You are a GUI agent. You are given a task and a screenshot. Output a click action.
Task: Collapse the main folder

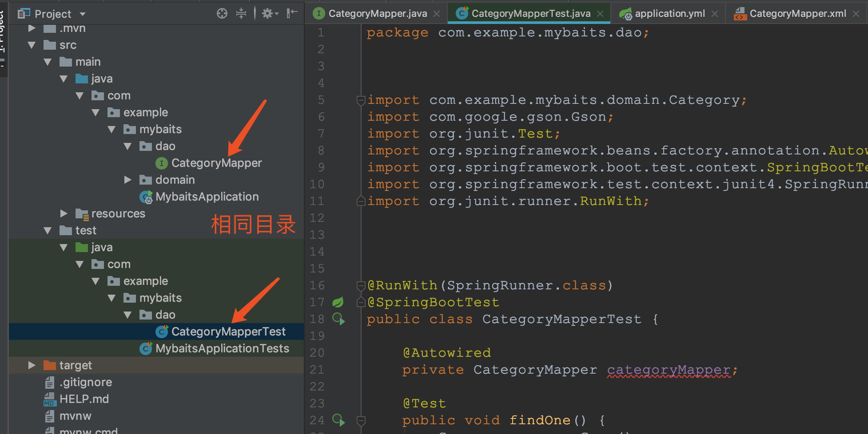(48, 62)
